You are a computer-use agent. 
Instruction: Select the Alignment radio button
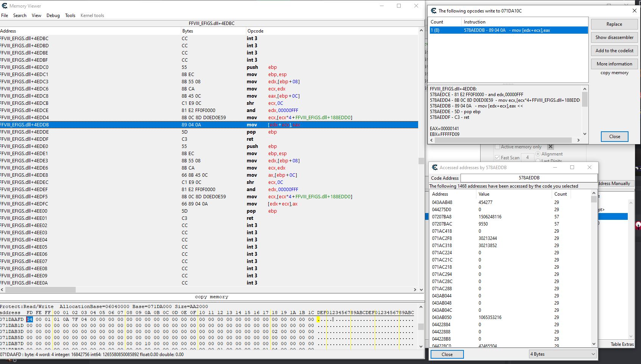coord(538,154)
